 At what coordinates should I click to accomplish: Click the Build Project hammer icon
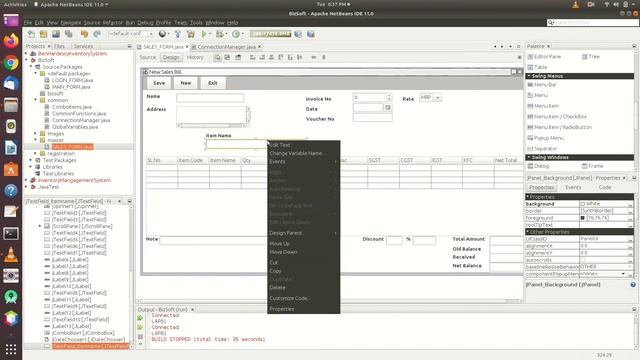point(178,34)
